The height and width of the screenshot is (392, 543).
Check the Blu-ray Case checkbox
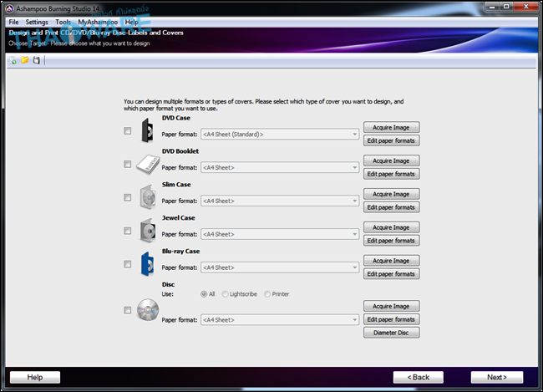(128, 264)
